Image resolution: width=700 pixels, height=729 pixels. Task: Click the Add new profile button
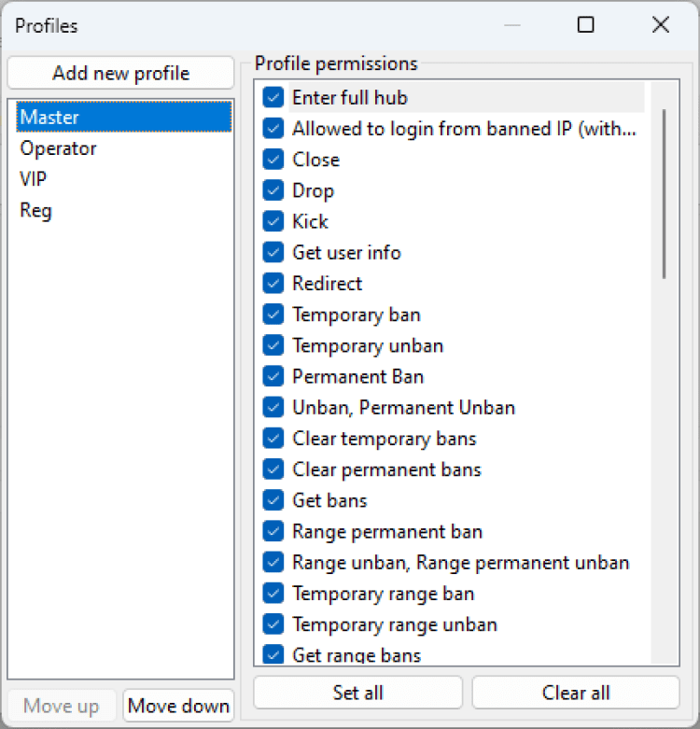click(120, 73)
